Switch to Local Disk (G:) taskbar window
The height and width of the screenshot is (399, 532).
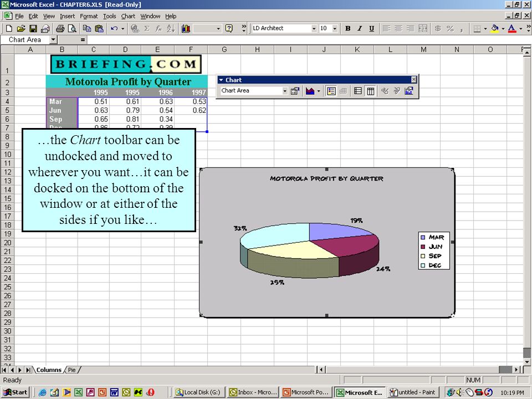(x=198, y=392)
